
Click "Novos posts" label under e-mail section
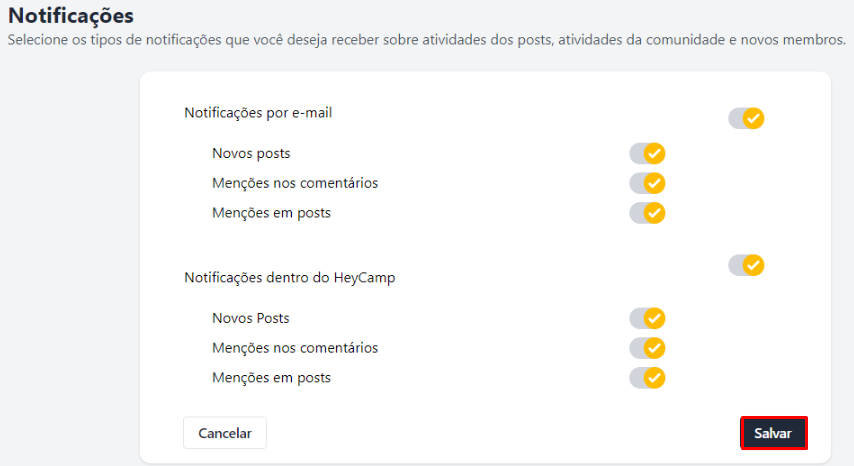tap(251, 154)
